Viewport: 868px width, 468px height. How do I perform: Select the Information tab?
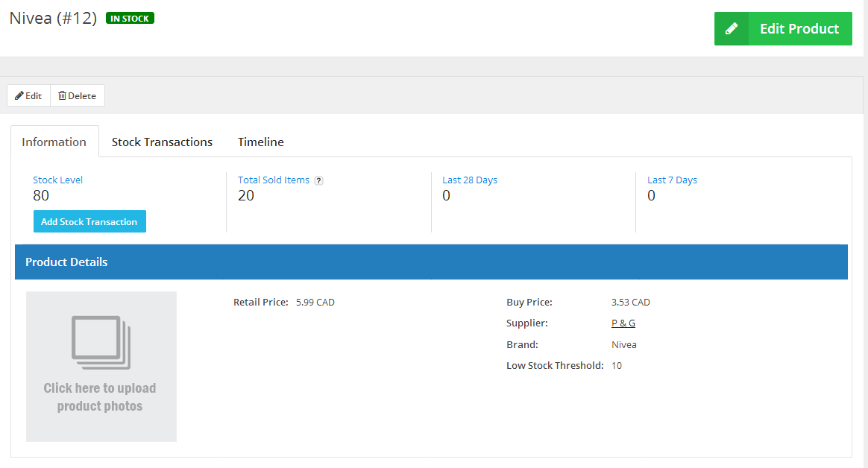point(54,142)
